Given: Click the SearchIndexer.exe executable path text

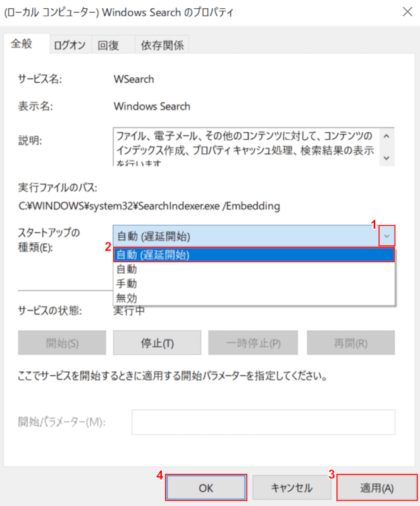Looking at the screenshot, I should (x=149, y=206).
